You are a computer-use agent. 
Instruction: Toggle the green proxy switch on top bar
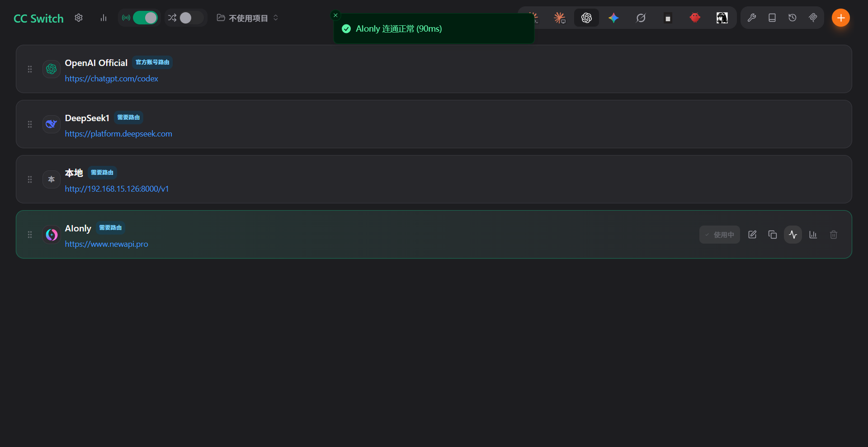[x=145, y=18]
